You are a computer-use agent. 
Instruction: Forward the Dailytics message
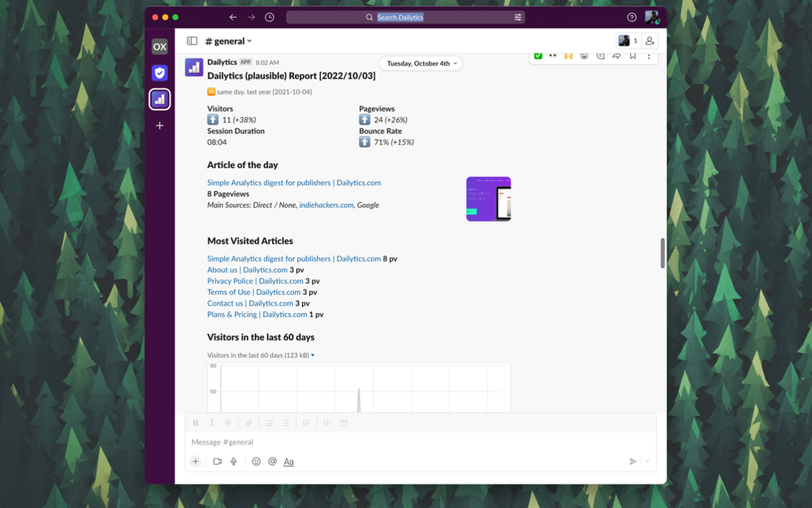click(616, 55)
